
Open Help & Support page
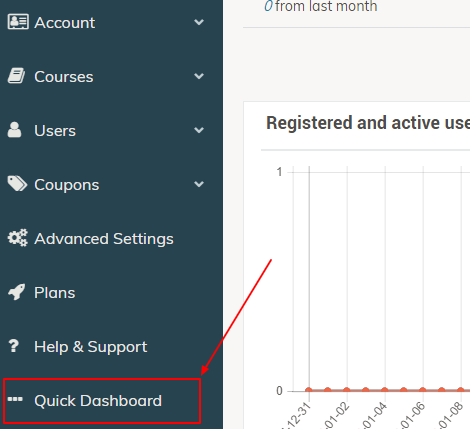(90, 347)
